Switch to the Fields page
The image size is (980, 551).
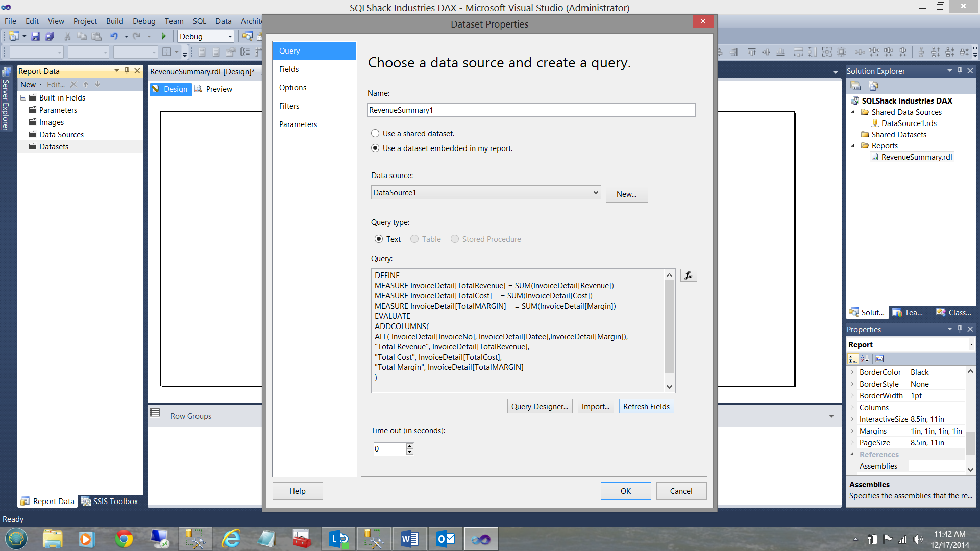289,69
